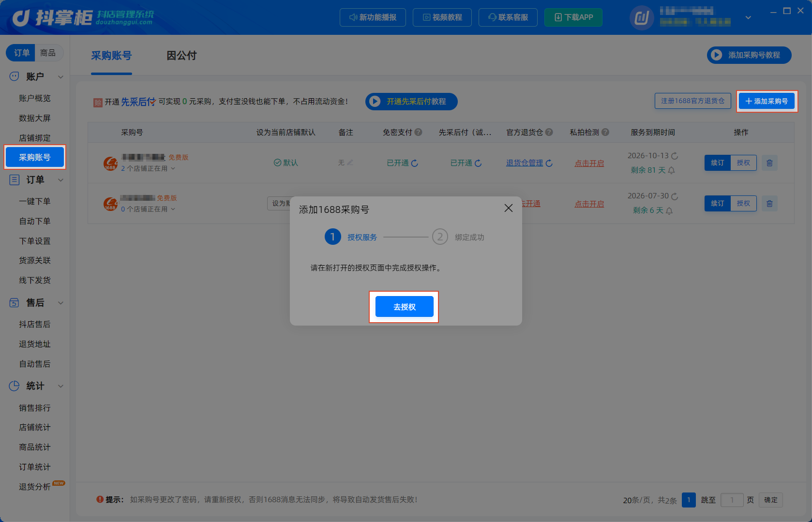The width and height of the screenshot is (812, 522).
Task: Open 视频教程 in the top bar
Action: click(x=442, y=17)
